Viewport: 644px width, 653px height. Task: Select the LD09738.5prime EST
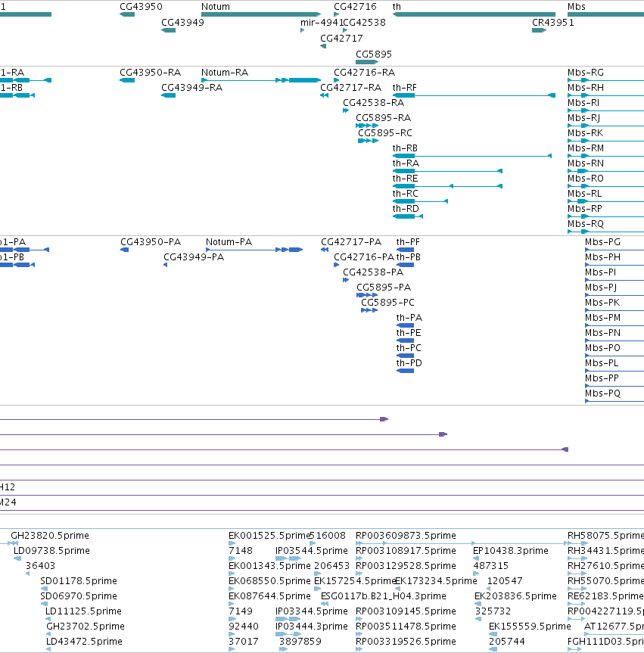click(x=17, y=558)
